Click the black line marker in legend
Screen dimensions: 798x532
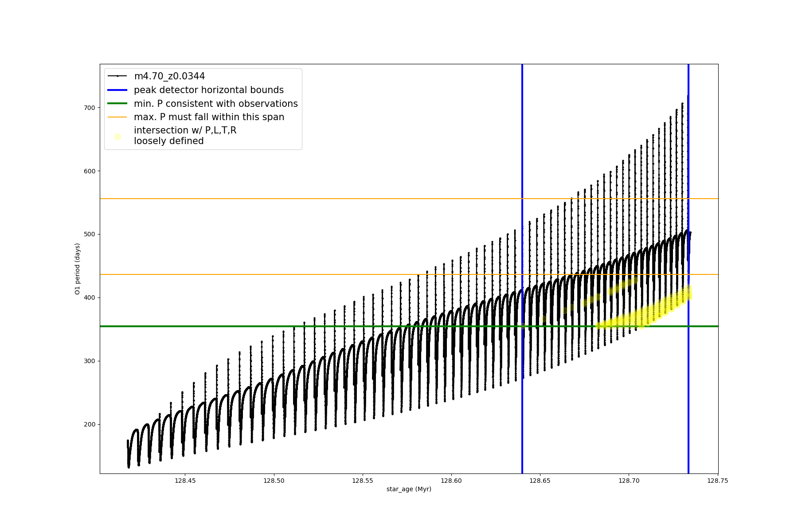tap(117, 76)
